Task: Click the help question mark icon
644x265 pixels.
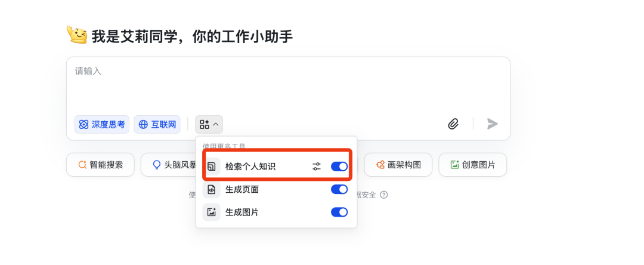Action: pyautogui.click(x=383, y=195)
